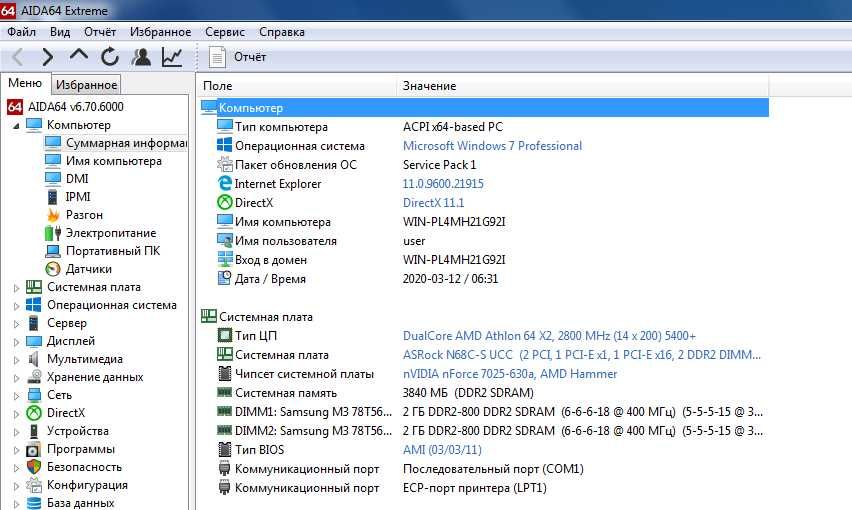Expand the DirectX tree node in the sidebar
This screenshot has height=510, width=852.
(16, 413)
